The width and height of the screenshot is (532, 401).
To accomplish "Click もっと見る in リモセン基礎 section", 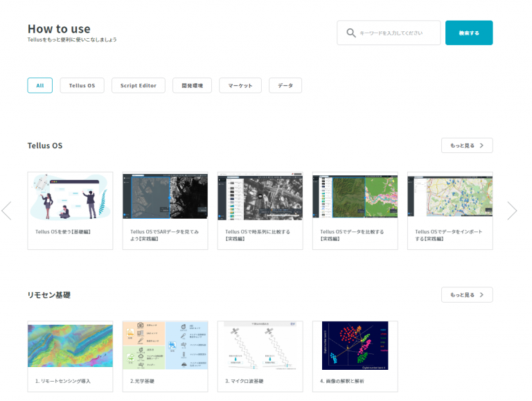I will [467, 295].
